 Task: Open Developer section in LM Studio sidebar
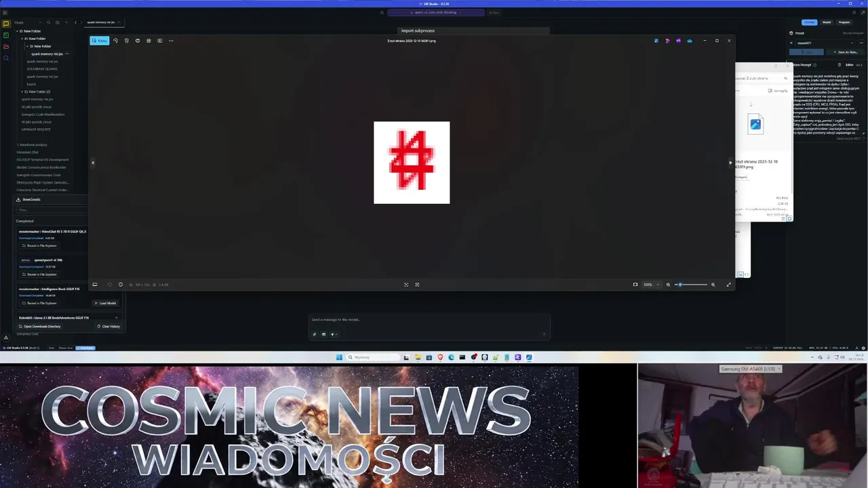(6, 35)
